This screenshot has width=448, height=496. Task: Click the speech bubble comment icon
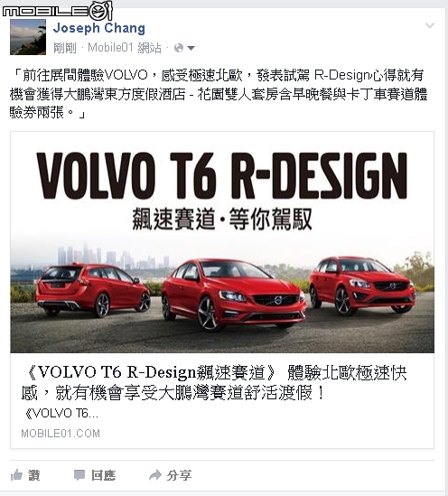click(x=79, y=475)
